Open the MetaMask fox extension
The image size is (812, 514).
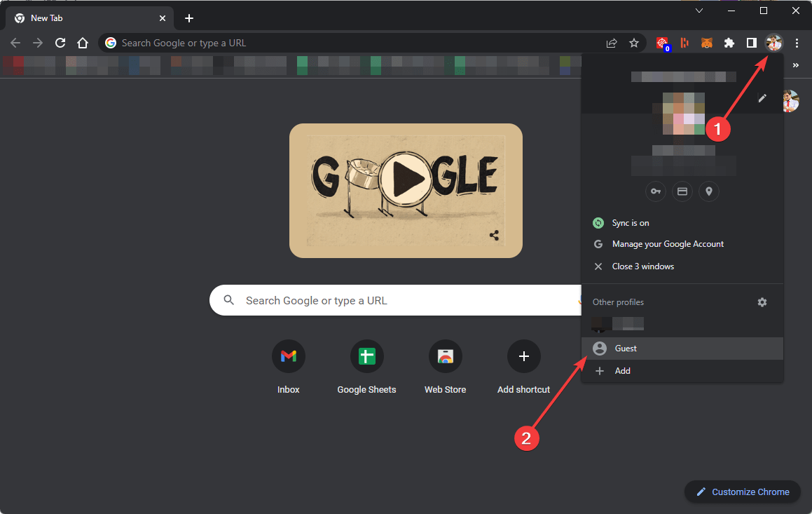point(707,43)
